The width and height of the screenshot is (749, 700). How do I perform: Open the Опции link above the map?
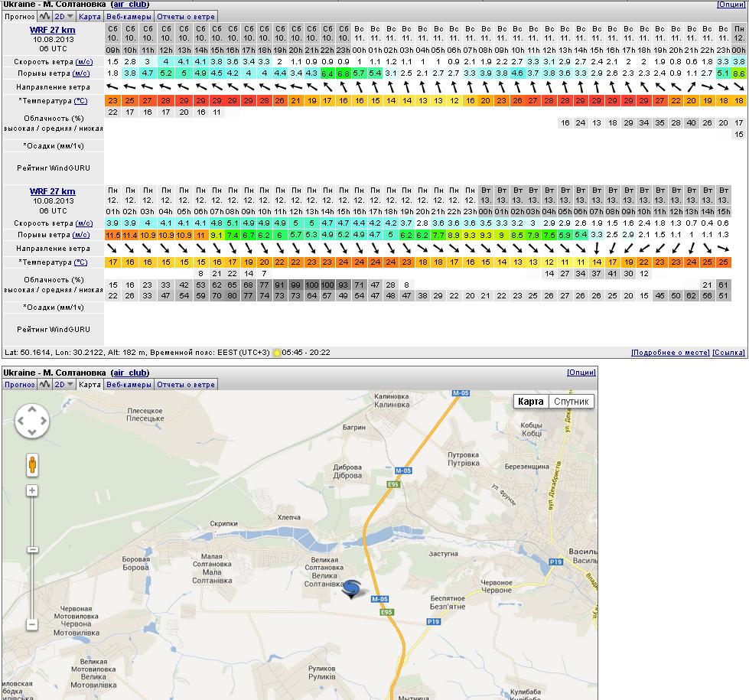pos(581,373)
